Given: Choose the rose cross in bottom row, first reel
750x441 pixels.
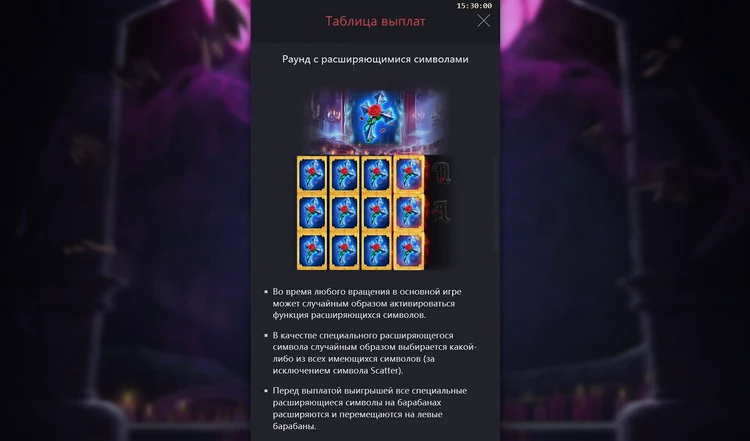Looking at the screenshot, I should (x=312, y=251).
